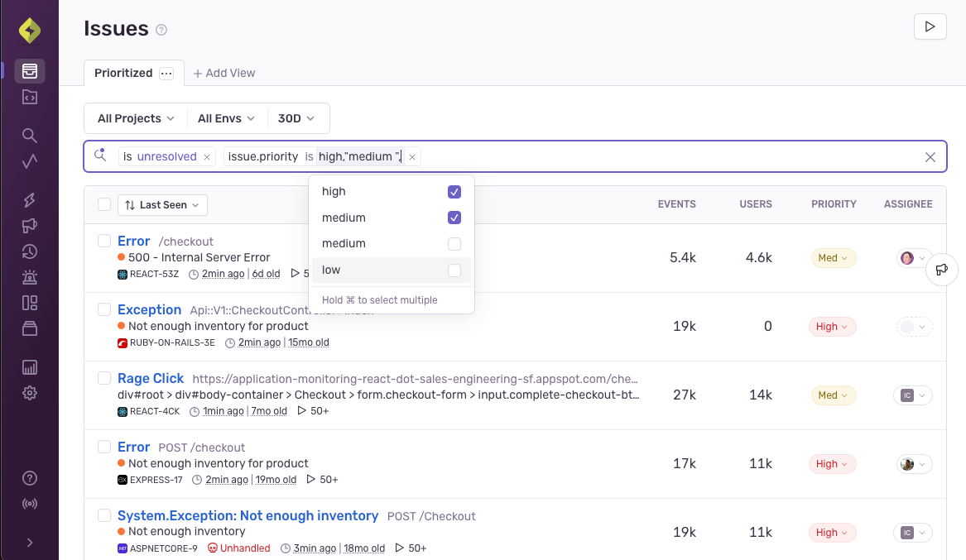Open Stats bar chart icon in sidebar
Screen dimensions: 966x560
[x=30, y=367]
